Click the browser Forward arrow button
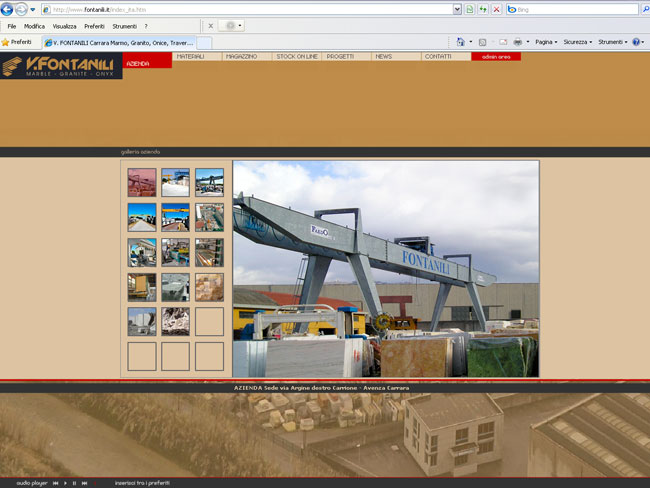Image resolution: width=650 pixels, height=488 pixels. (21, 9)
